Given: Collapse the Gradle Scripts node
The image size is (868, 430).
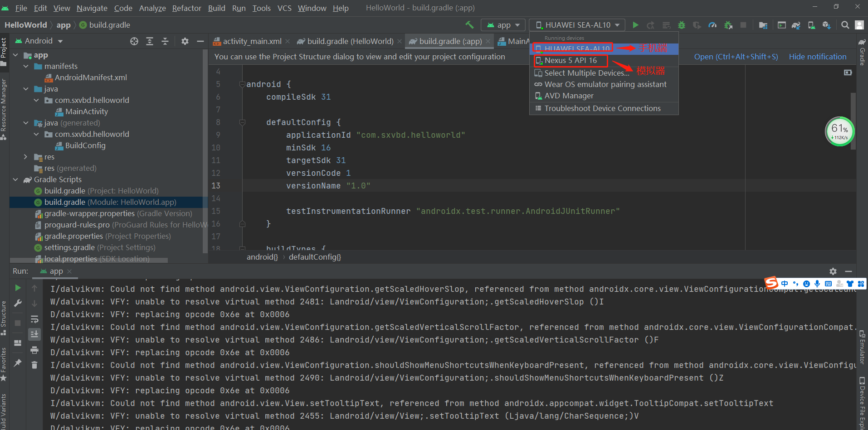Looking at the screenshot, I should point(15,179).
